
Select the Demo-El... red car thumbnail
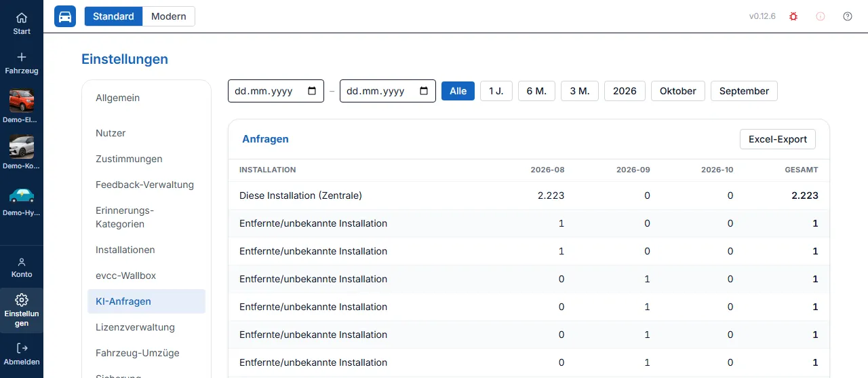[22, 101]
